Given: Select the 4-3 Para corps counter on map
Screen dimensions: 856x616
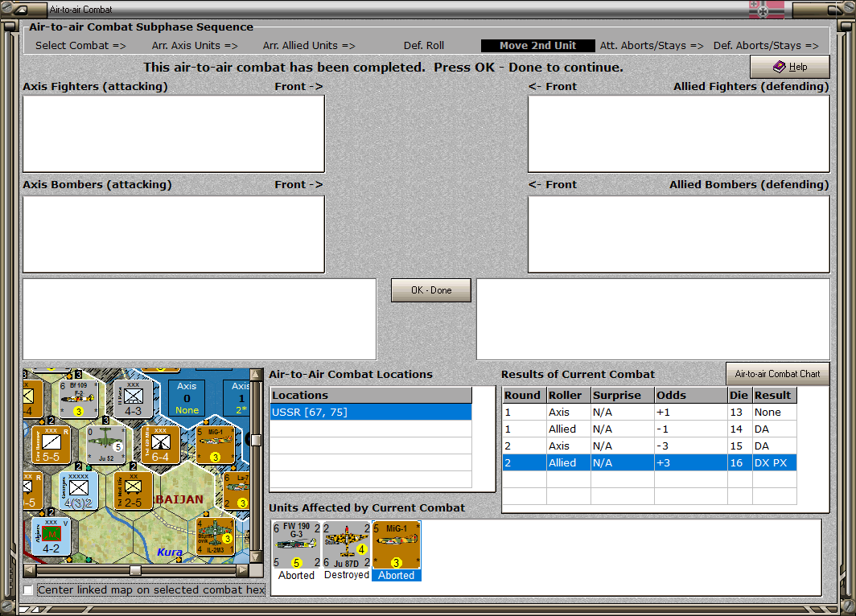Looking at the screenshot, I should click(x=133, y=399).
